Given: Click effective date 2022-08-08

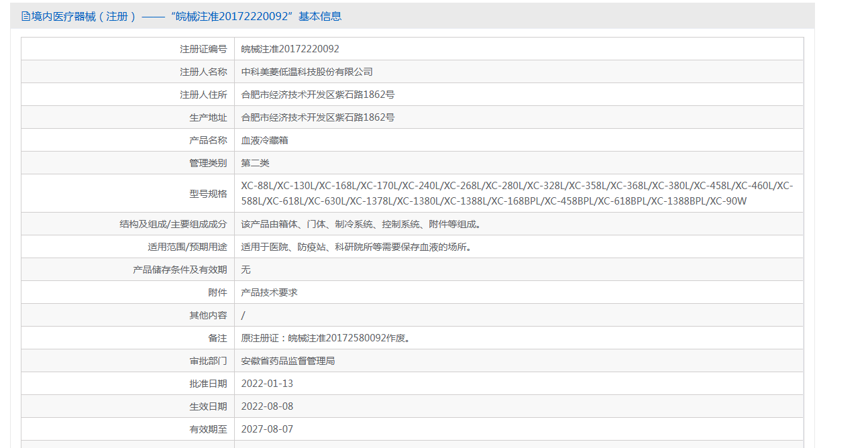Looking at the screenshot, I should (x=267, y=406).
